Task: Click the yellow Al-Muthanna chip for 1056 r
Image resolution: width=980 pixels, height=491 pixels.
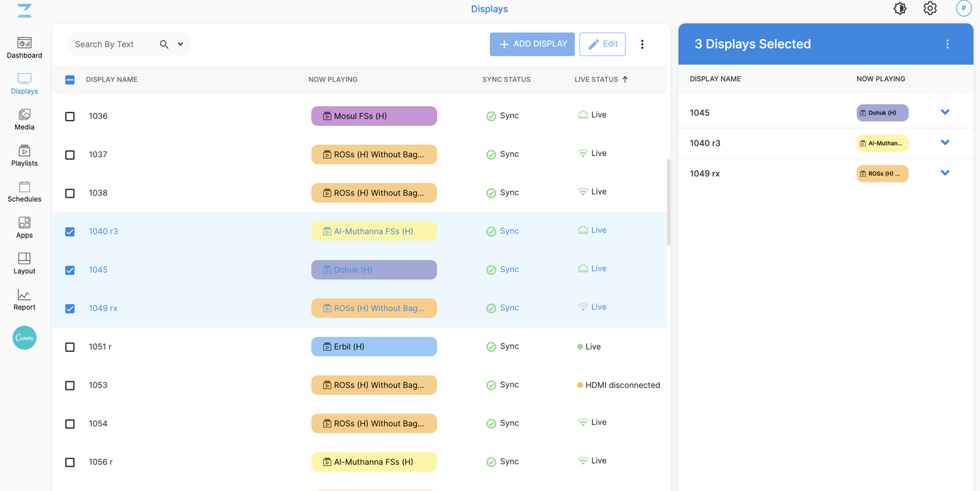Action: (x=374, y=462)
